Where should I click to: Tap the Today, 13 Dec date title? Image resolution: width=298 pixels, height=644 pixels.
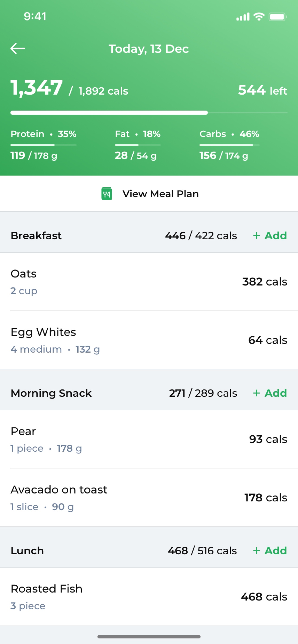click(x=149, y=49)
